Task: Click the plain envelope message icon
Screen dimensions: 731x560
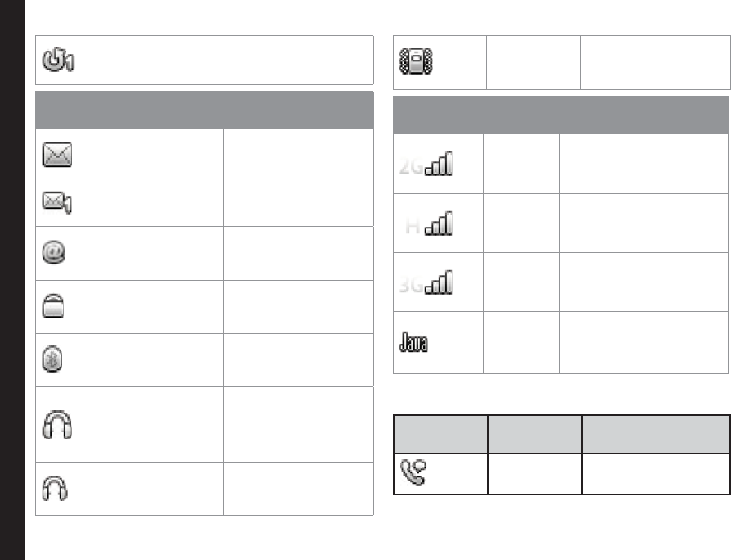Action: (55, 154)
